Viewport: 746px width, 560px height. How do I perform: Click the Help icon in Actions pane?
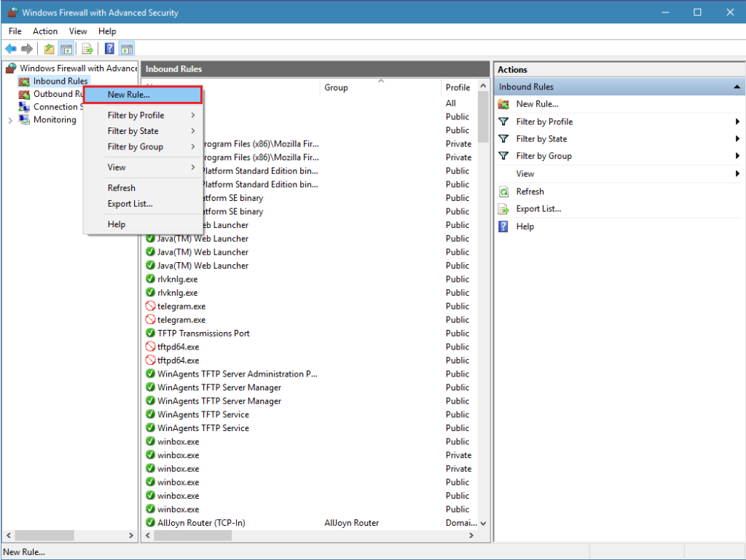click(x=503, y=226)
